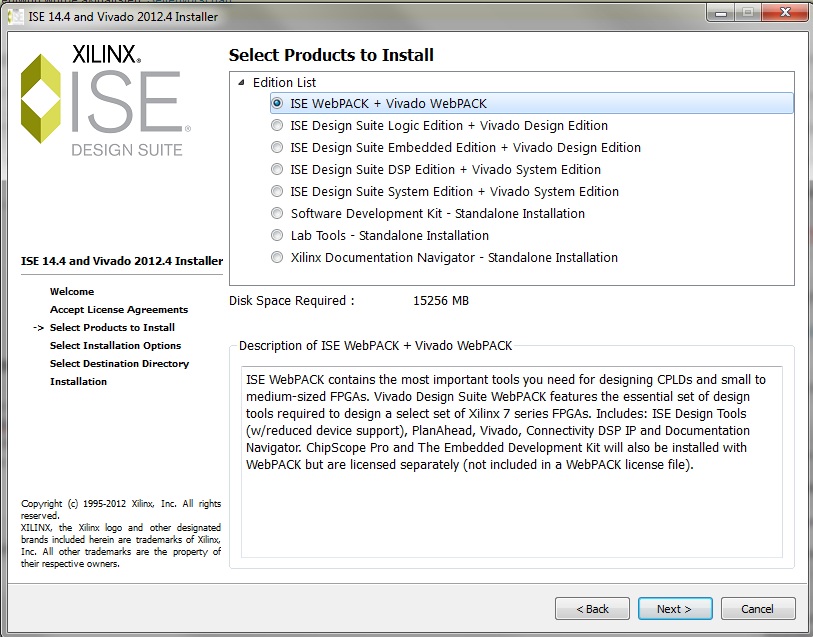The image size is (813, 637).
Task: Select ISE Design Suite System Edition radio
Action: [277, 192]
